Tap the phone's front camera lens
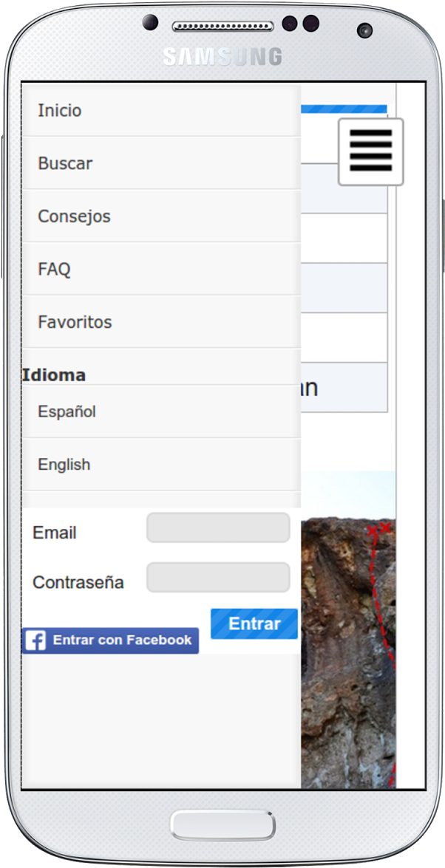445x868 pixels. (x=364, y=30)
